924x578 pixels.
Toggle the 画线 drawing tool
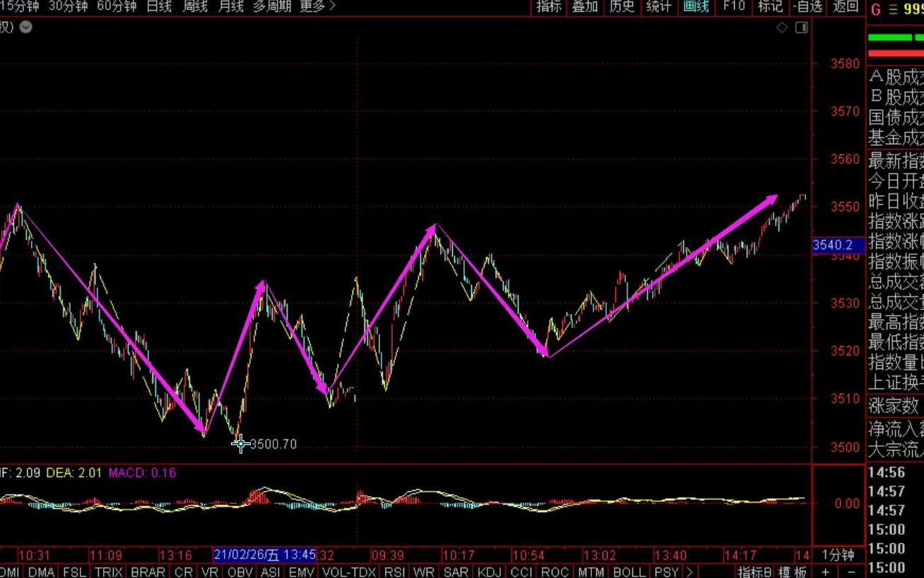click(696, 6)
